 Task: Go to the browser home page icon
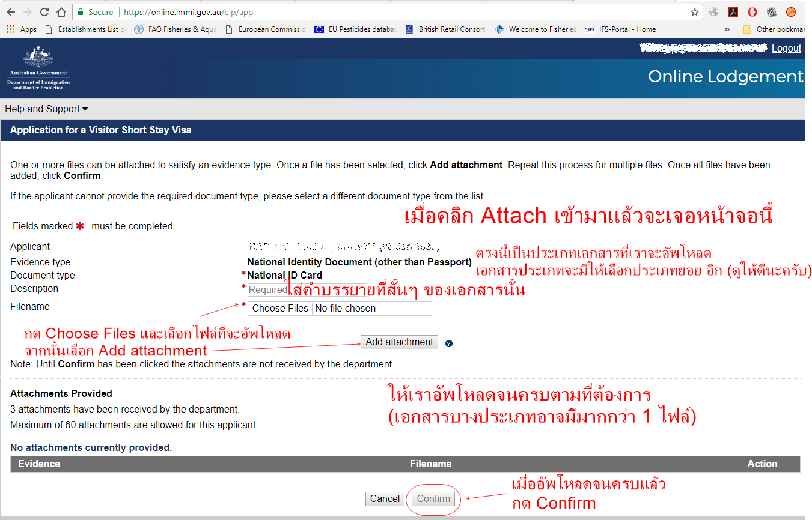point(61,12)
